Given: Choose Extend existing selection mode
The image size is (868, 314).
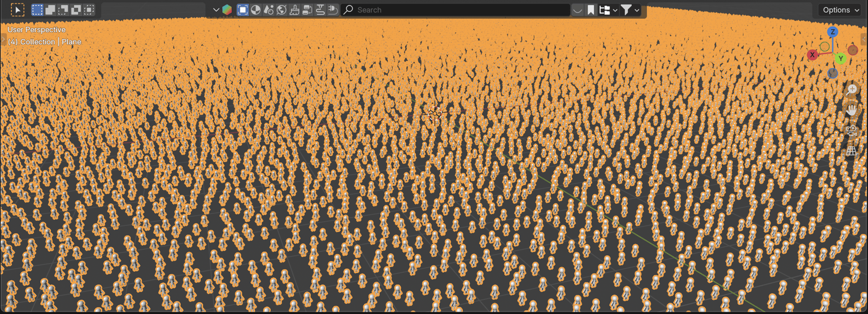Looking at the screenshot, I should [50, 10].
